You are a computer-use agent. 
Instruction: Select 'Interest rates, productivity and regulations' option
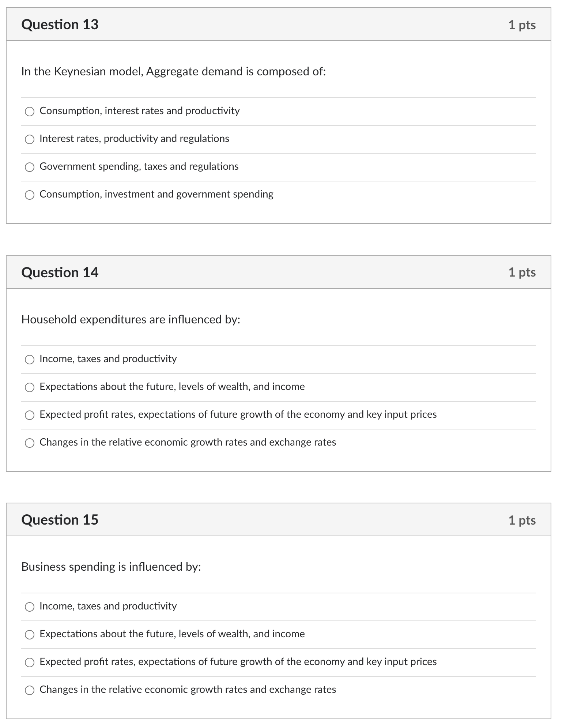(x=30, y=139)
